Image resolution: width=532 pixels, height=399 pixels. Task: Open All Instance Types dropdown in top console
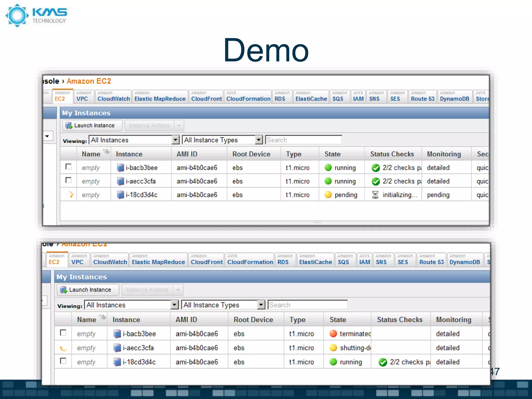tap(259, 140)
